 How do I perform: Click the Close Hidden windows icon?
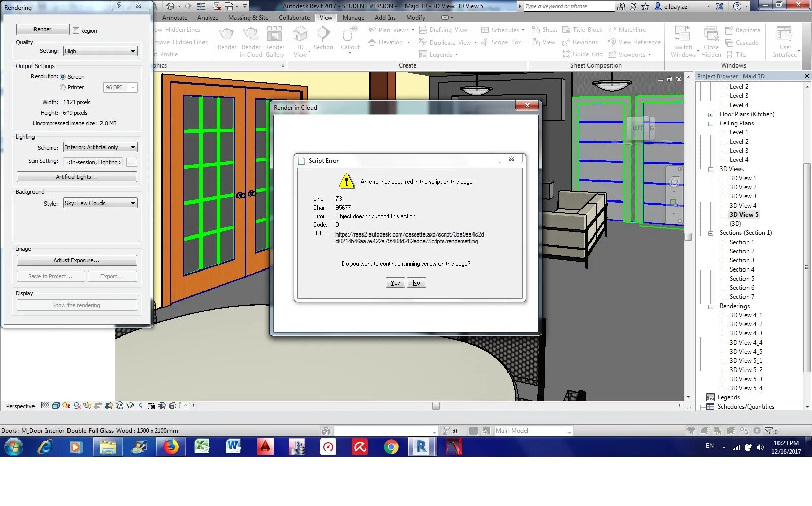coord(711,34)
